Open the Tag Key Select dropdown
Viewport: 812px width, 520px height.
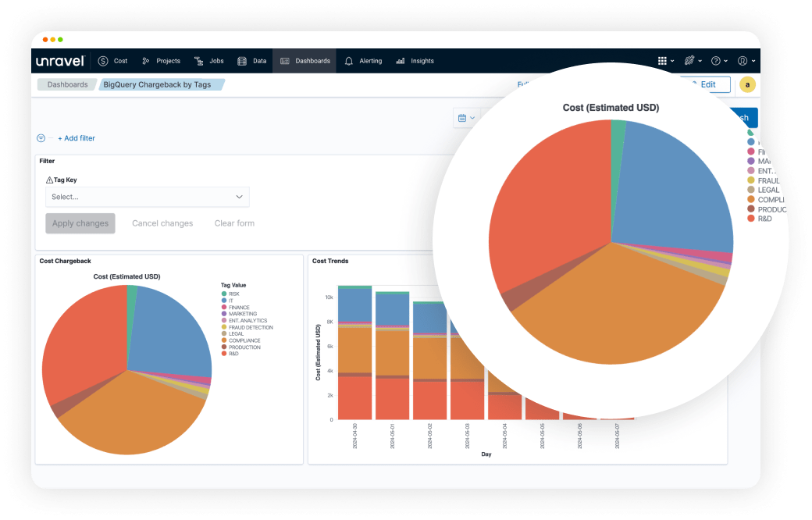[x=148, y=197]
